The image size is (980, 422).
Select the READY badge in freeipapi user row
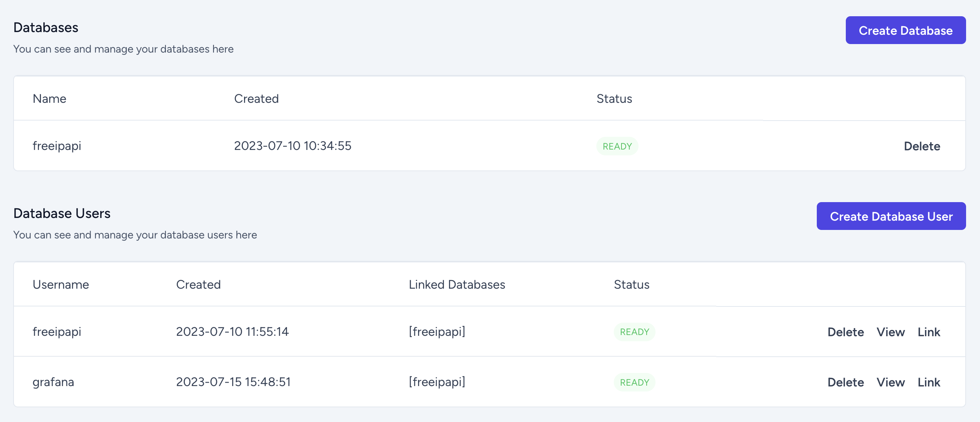[x=635, y=332]
